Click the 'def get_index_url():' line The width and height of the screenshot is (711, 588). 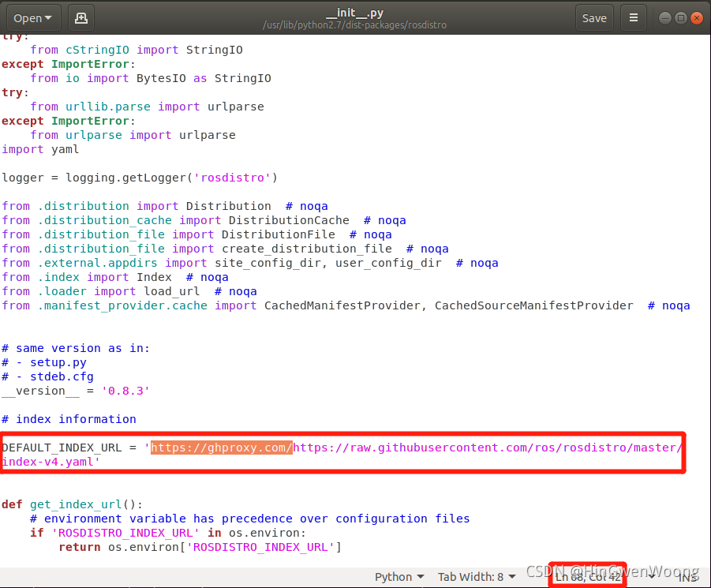pos(72,504)
